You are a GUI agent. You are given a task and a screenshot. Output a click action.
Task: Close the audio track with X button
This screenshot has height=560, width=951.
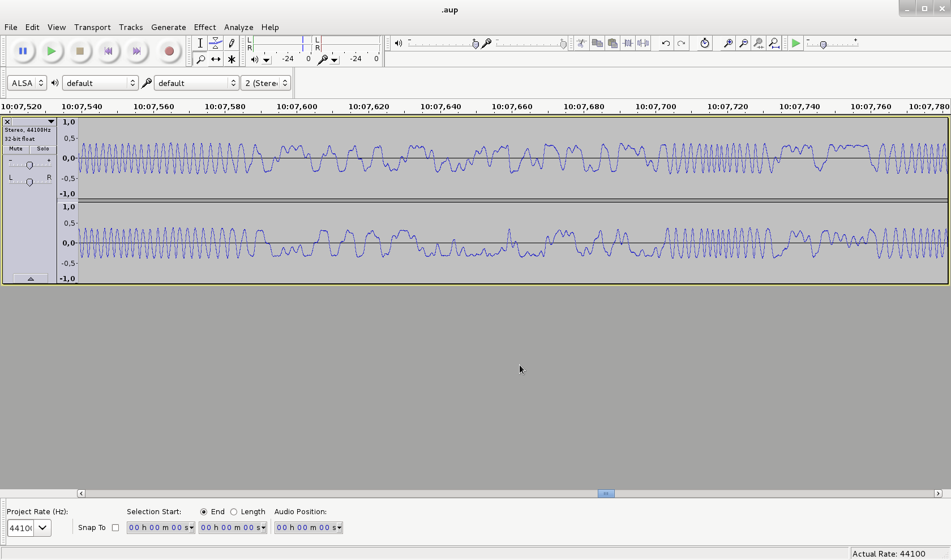point(7,122)
